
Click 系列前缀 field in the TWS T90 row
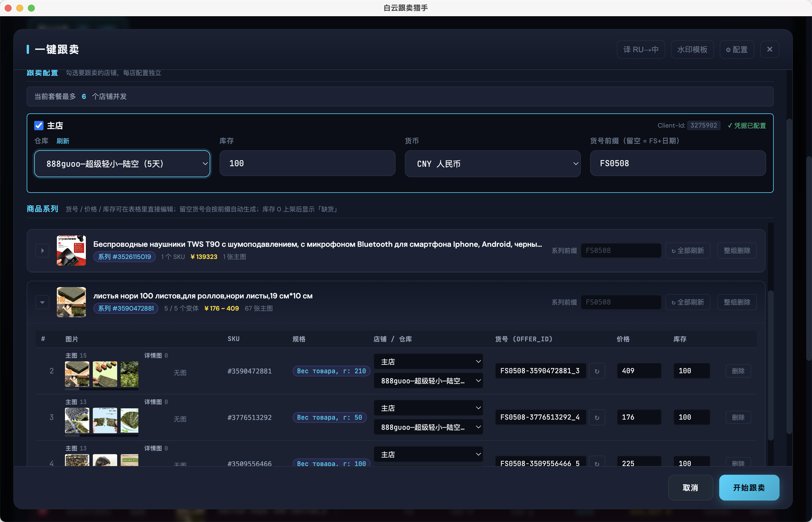(x=621, y=251)
